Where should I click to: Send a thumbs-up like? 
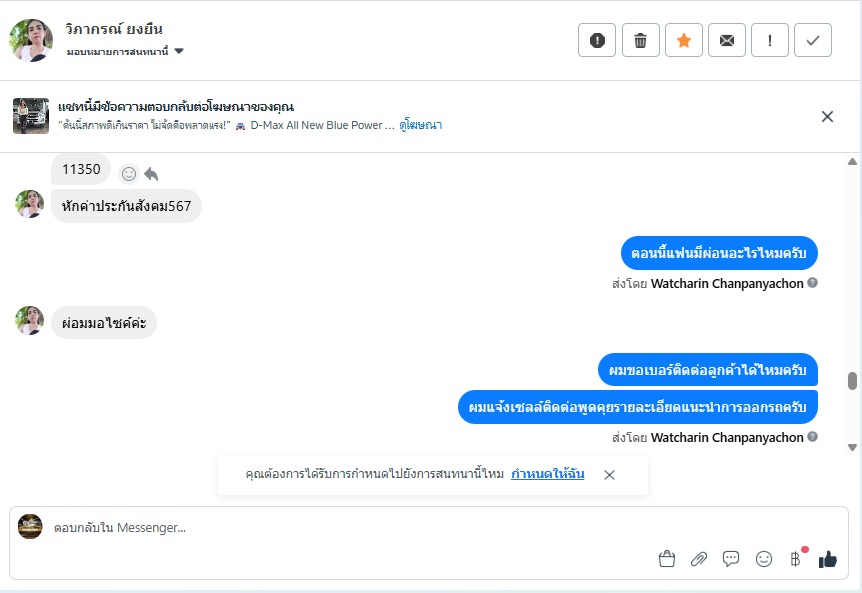827,559
